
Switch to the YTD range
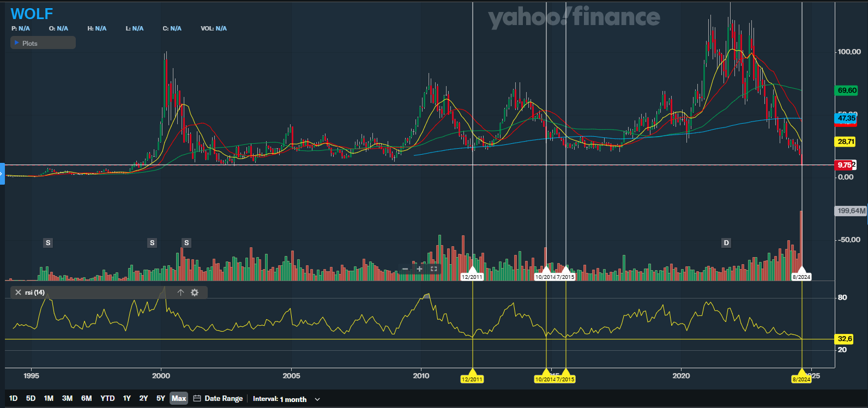coord(107,398)
